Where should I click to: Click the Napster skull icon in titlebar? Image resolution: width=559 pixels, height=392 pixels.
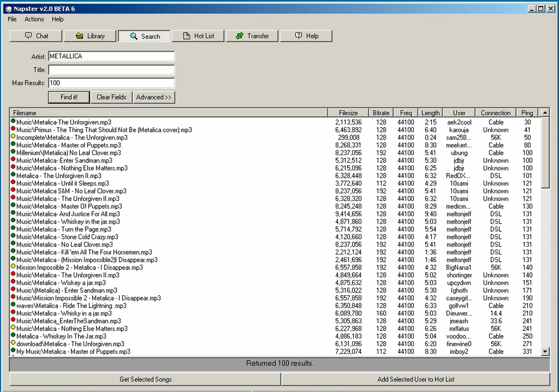[x=8, y=9]
